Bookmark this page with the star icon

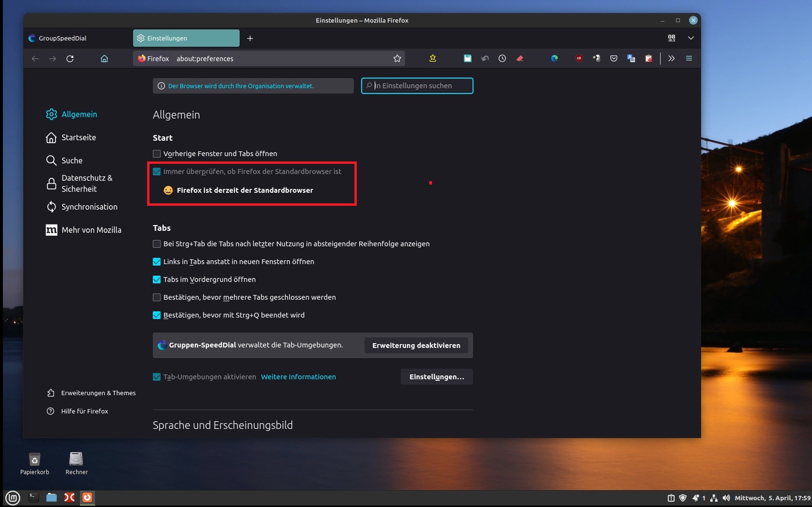click(x=397, y=59)
